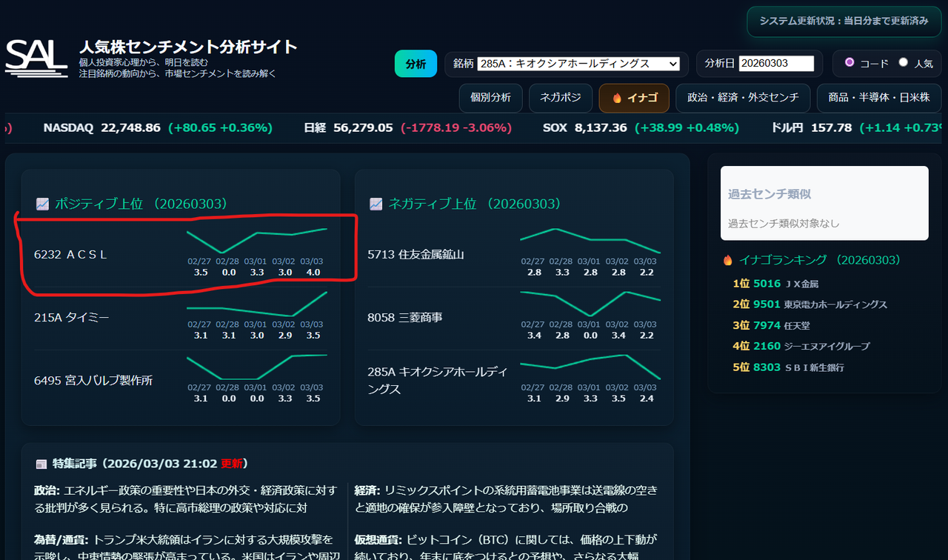Click the システム更新状況 status badge

[844, 22]
